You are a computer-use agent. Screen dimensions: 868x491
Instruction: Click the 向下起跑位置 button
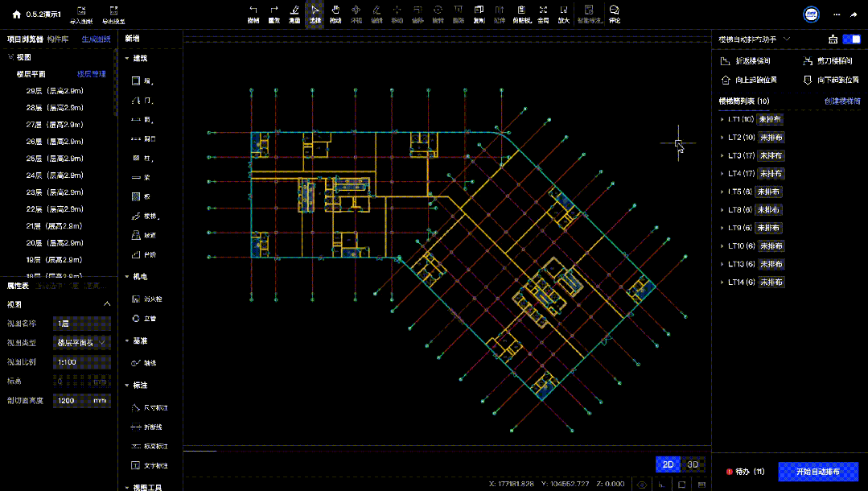(831, 80)
